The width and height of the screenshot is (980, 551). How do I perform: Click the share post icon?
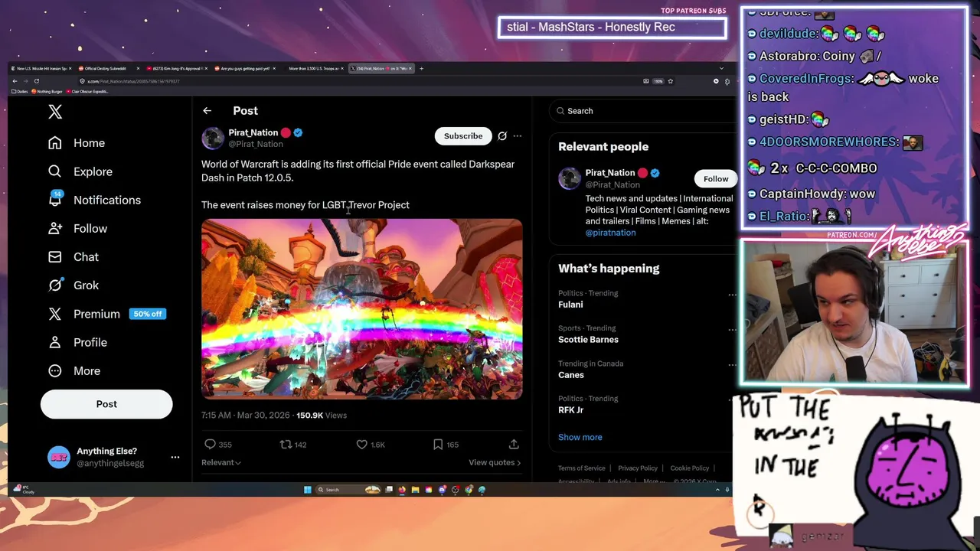click(x=514, y=444)
